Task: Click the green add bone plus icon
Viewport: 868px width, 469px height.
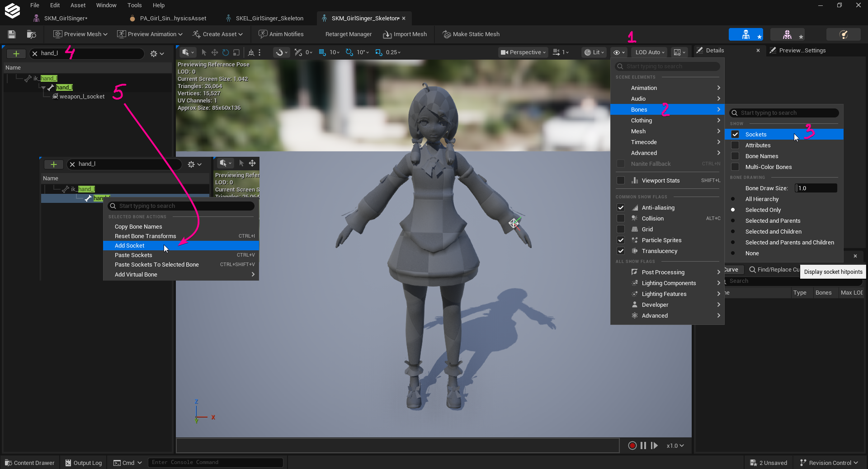Action: 16,53
